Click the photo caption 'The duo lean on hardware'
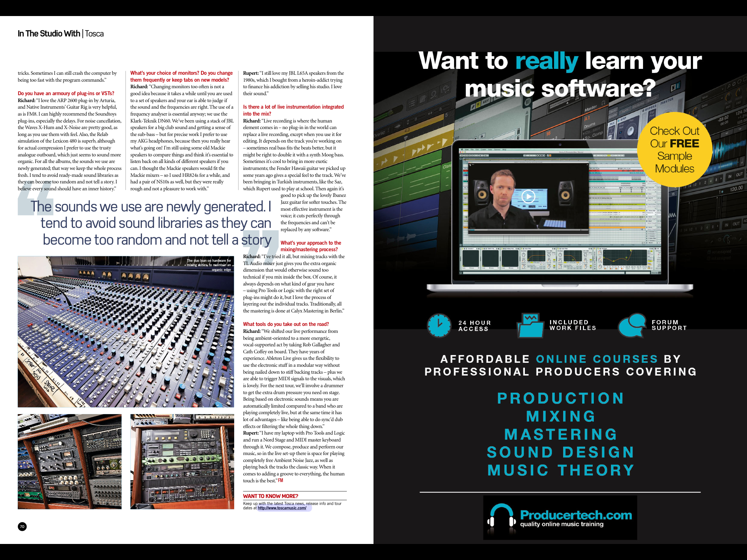This screenshot has width=747, height=560. (x=209, y=265)
